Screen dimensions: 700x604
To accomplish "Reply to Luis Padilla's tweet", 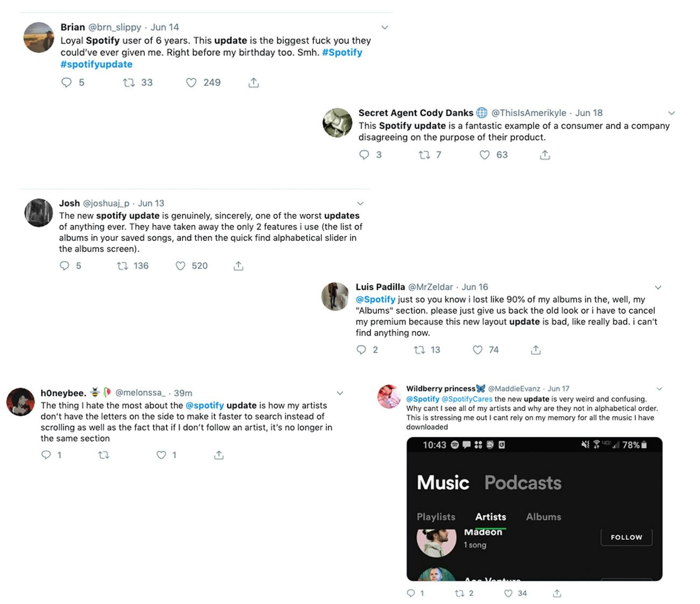I will coord(361,350).
